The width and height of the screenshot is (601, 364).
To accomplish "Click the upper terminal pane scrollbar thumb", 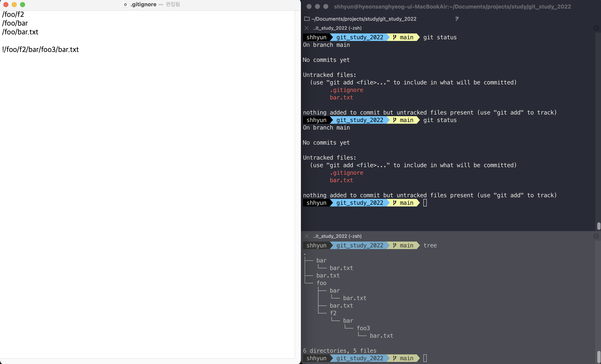I will 598,226.
